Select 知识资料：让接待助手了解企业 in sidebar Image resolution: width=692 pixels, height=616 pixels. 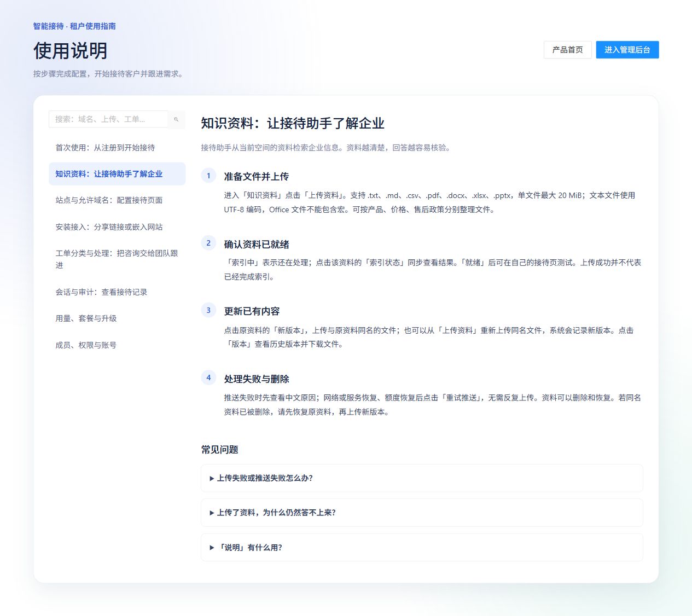coord(117,174)
